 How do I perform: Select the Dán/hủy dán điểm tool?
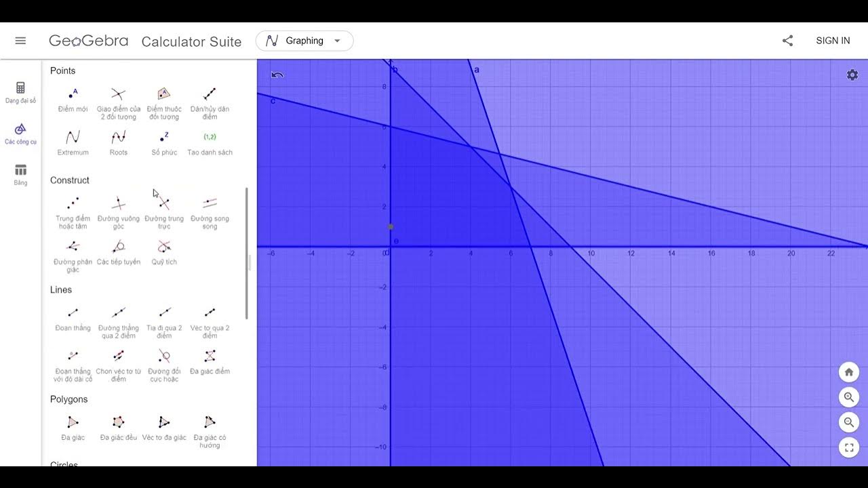click(210, 103)
